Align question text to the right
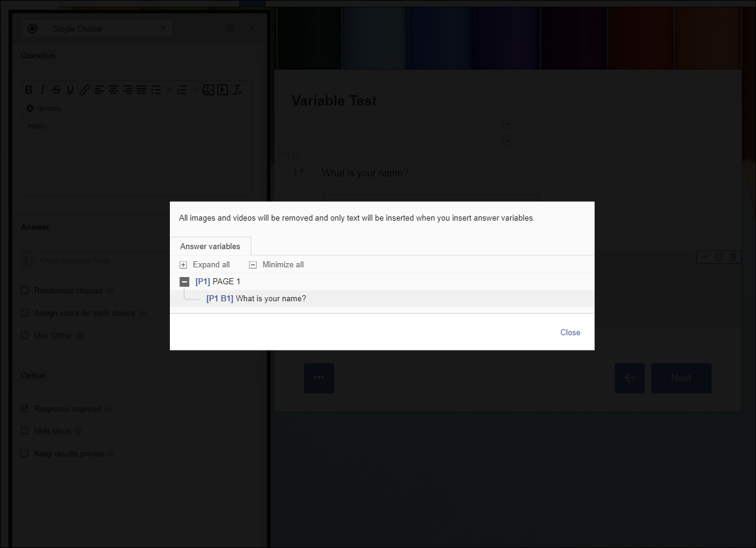 [x=127, y=90]
